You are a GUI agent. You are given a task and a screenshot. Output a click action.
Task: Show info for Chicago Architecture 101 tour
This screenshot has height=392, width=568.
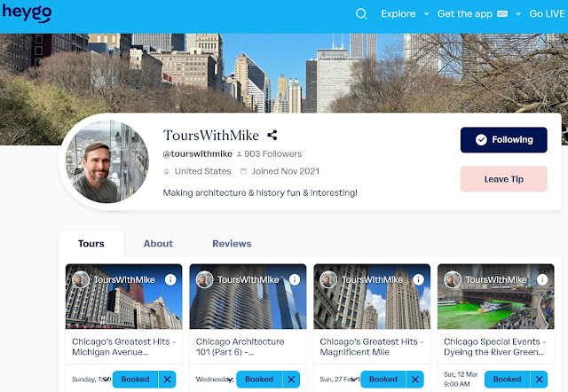pos(295,279)
